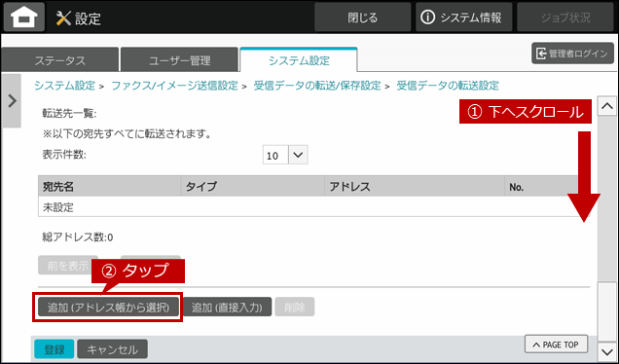Image resolution: width=619 pixels, height=364 pixels.
Task: Jump to PAGE TOP
Action: click(x=556, y=345)
